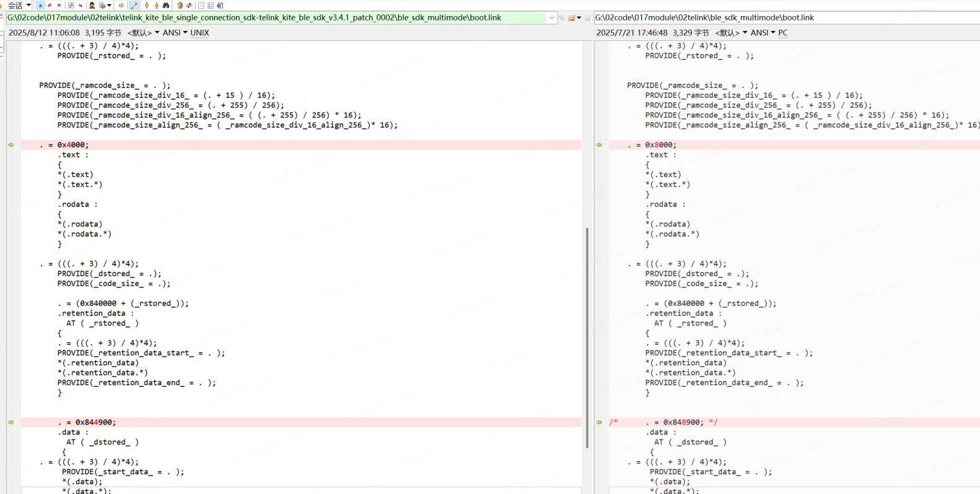Toggle the pencil edit mode icon

coord(134,5)
